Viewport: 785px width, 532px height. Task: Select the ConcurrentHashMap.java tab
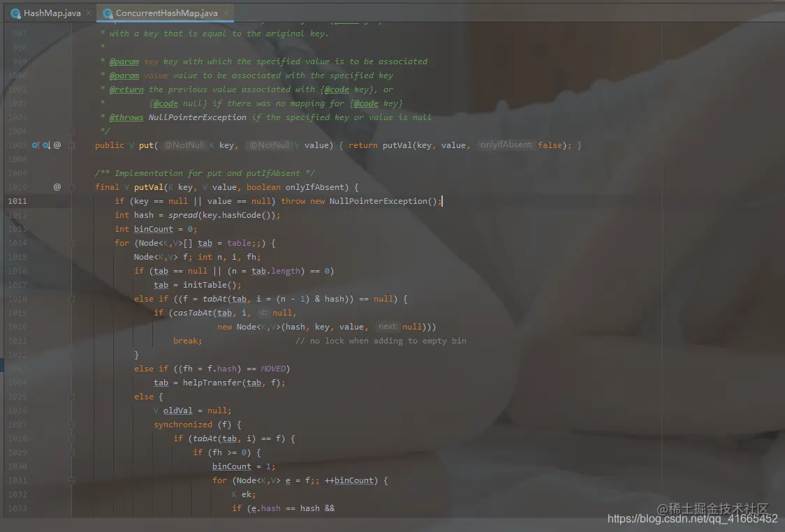[166, 13]
